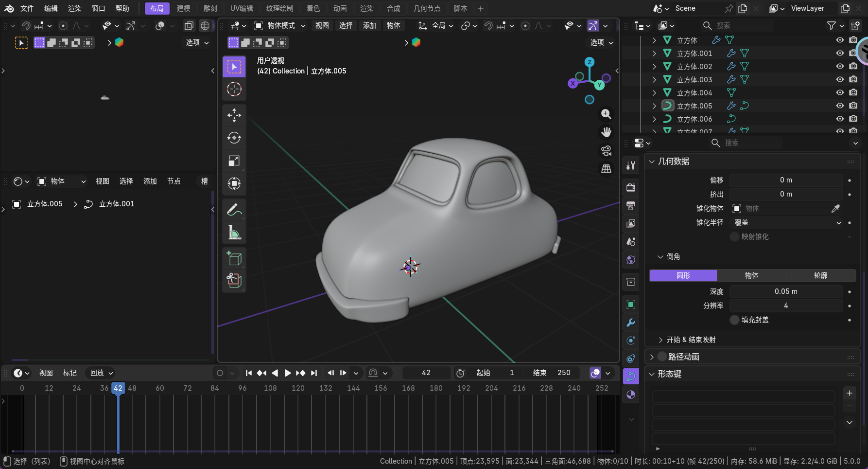Open the Modifiers wrench properties tab
This screenshot has height=469, width=868.
631,323
